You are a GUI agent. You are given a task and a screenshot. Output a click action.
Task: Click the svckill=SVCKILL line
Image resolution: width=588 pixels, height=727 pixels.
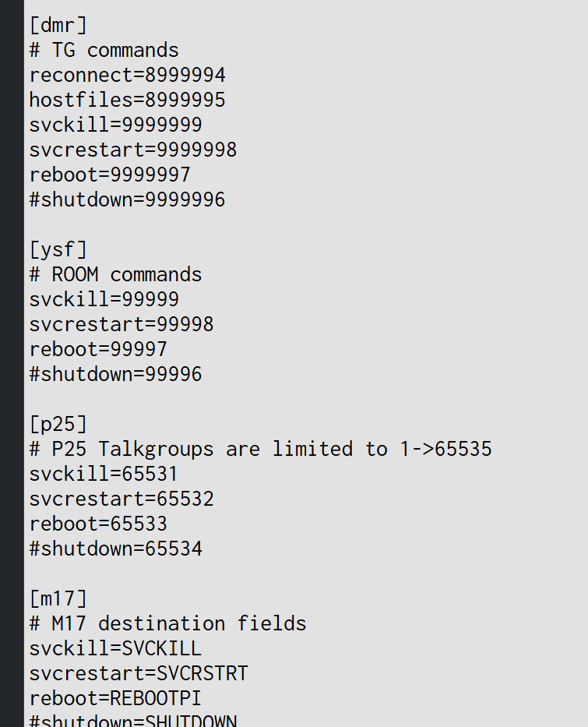click(x=115, y=649)
